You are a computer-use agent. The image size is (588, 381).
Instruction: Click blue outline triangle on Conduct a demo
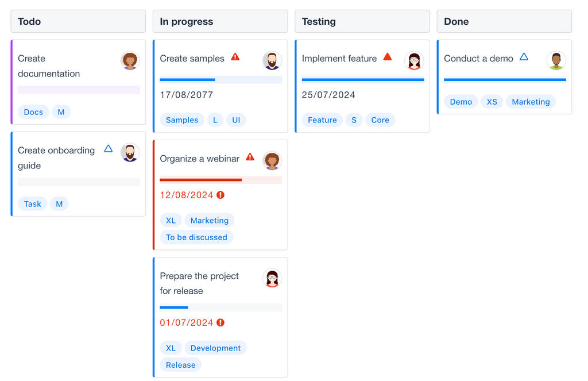click(524, 57)
